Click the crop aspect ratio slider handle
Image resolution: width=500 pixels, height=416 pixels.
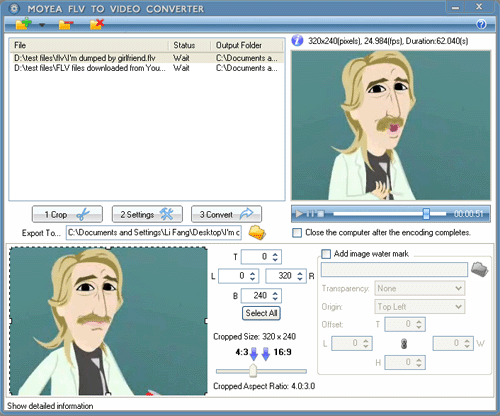253,371
